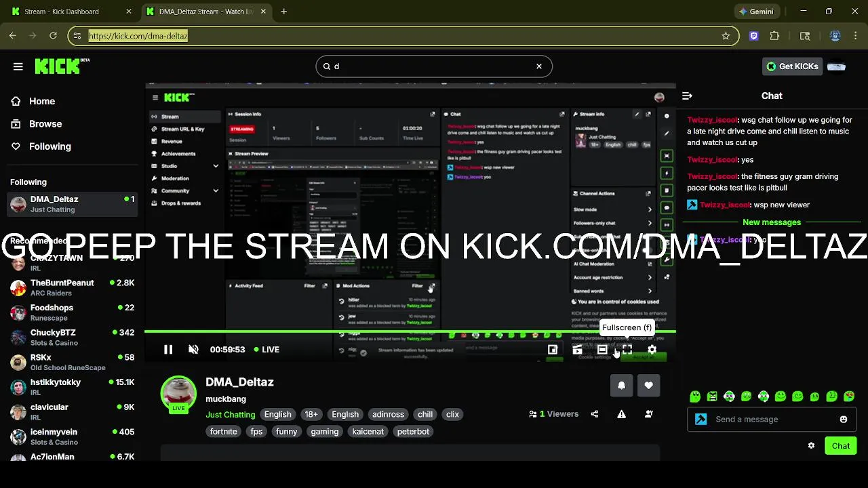Open Browse in the sidebar
The width and height of the screenshot is (868, 488).
tap(45, 124)
